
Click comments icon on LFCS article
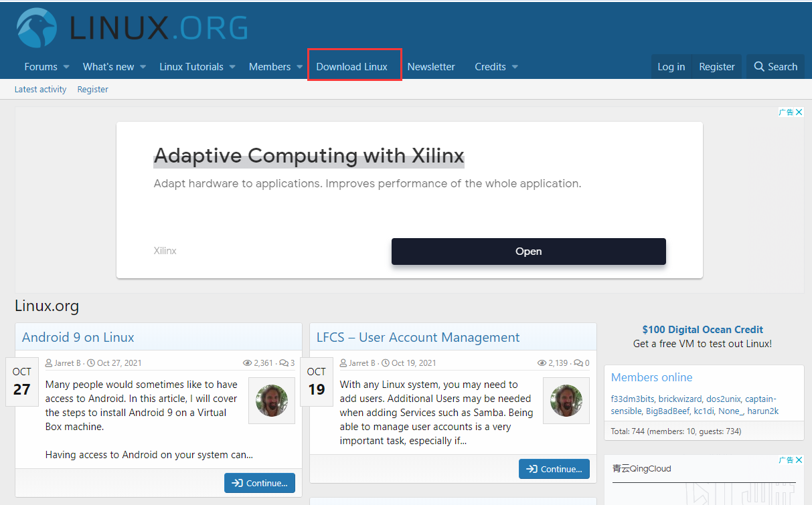pos(579,363)
